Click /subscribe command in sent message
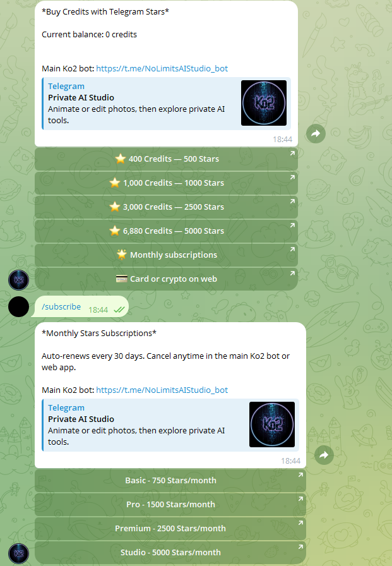392x566 pixels. click(x=61, y=307)
